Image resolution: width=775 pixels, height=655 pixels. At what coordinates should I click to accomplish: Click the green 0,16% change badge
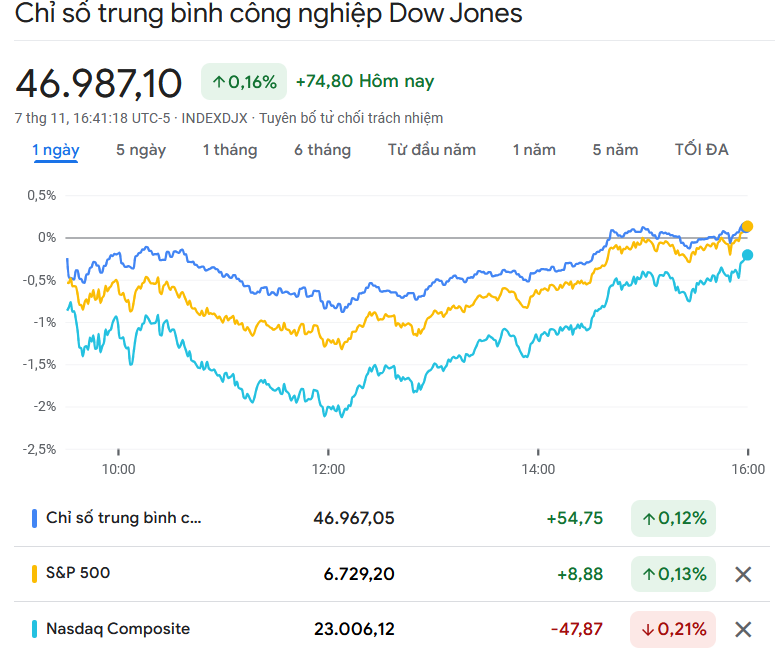click(x=244, y=82)
